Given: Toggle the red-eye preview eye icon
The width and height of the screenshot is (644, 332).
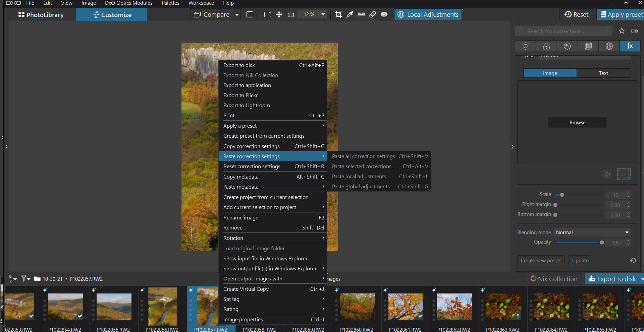Looking at the screenshot, I should click(x=384, y=14).
